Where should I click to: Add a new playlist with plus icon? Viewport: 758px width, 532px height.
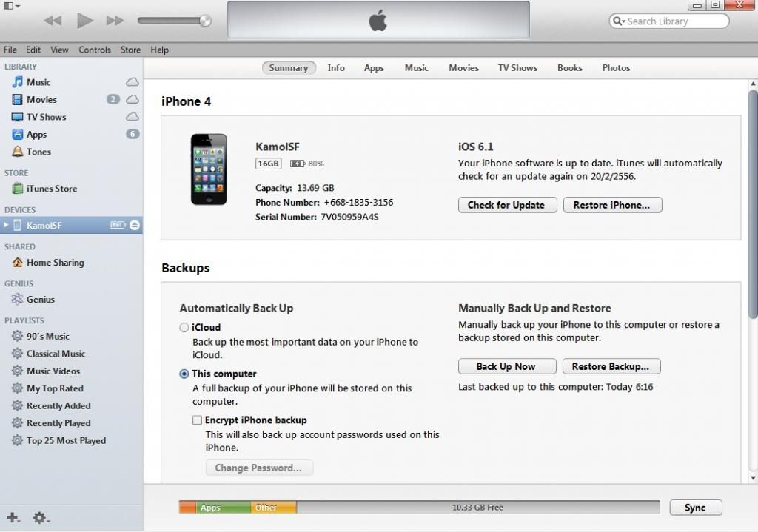pyautogui.click(x=13, y=517)
